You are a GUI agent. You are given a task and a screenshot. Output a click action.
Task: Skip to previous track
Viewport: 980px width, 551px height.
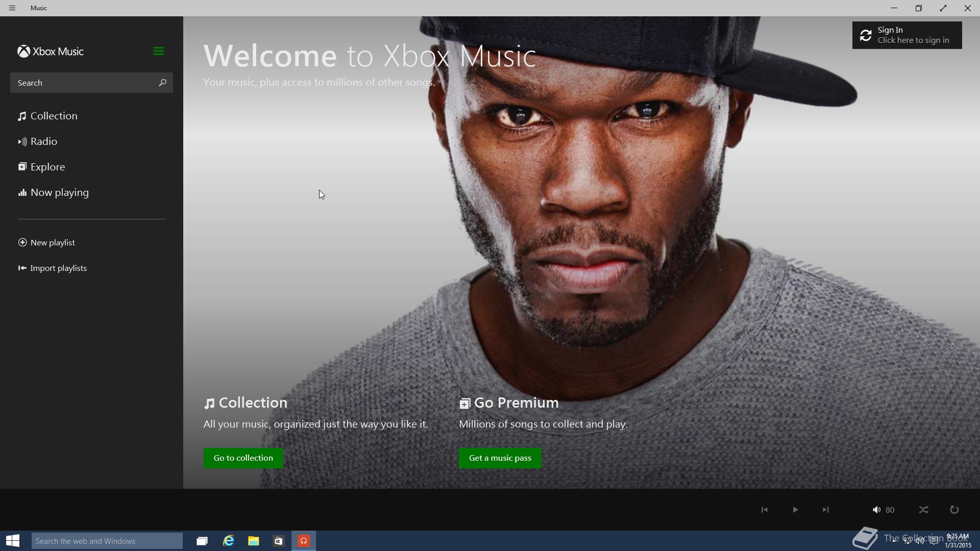[x=764, y=510]
